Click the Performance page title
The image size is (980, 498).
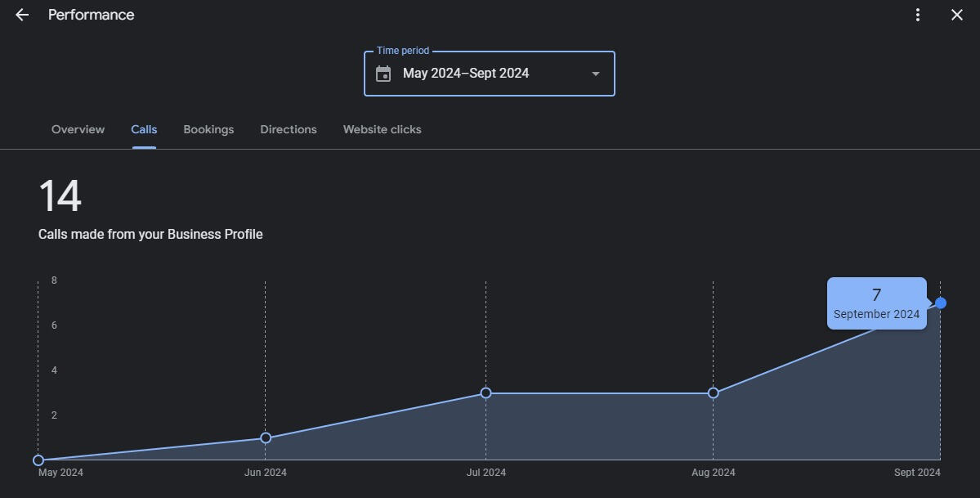coord(91,15)
